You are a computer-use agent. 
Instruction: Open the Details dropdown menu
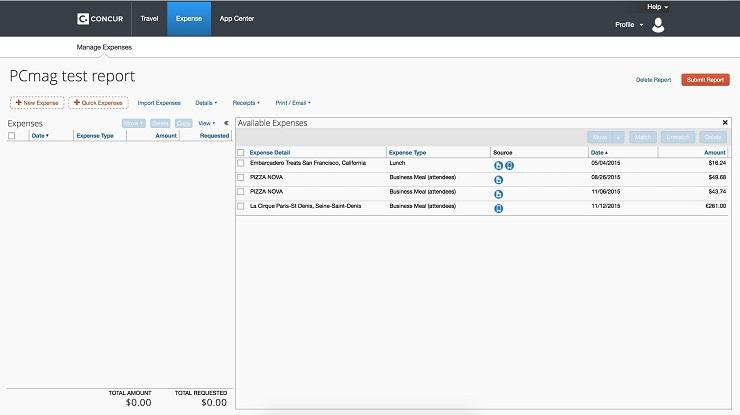(x=206, y=103)
